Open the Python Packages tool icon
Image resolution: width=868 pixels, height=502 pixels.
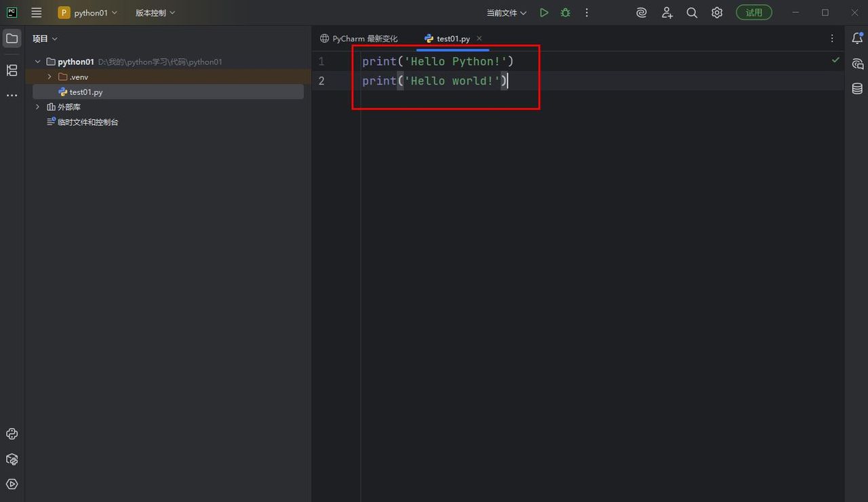(12, 459)
